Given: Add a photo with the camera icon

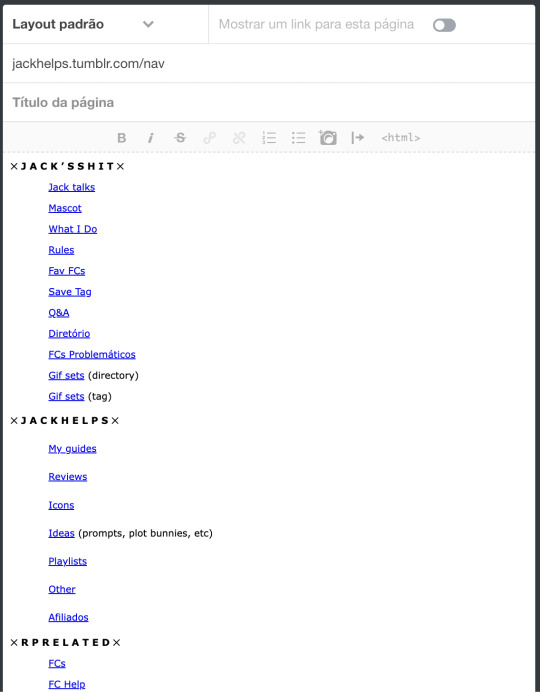Looking at the screenshot, I should tap(328, 138).
